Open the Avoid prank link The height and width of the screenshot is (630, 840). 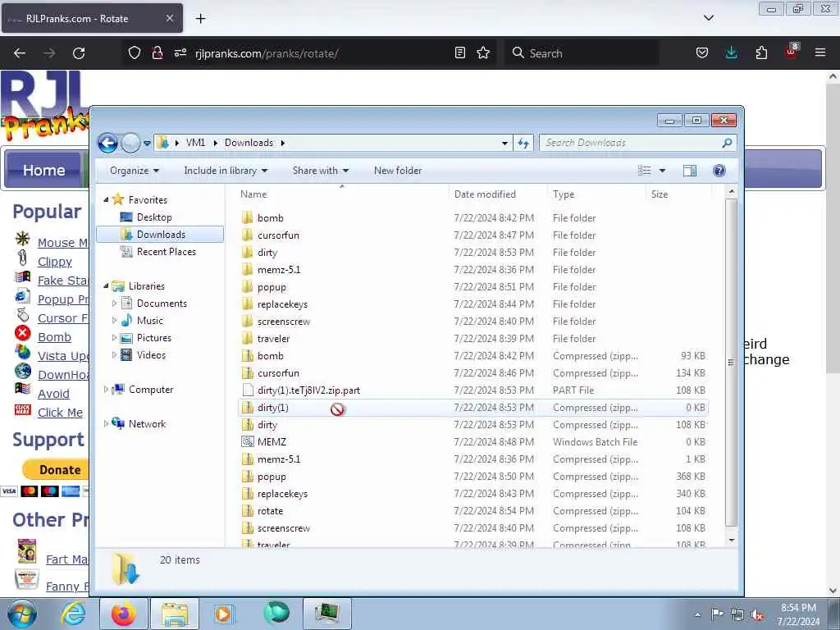coord(53,394)
